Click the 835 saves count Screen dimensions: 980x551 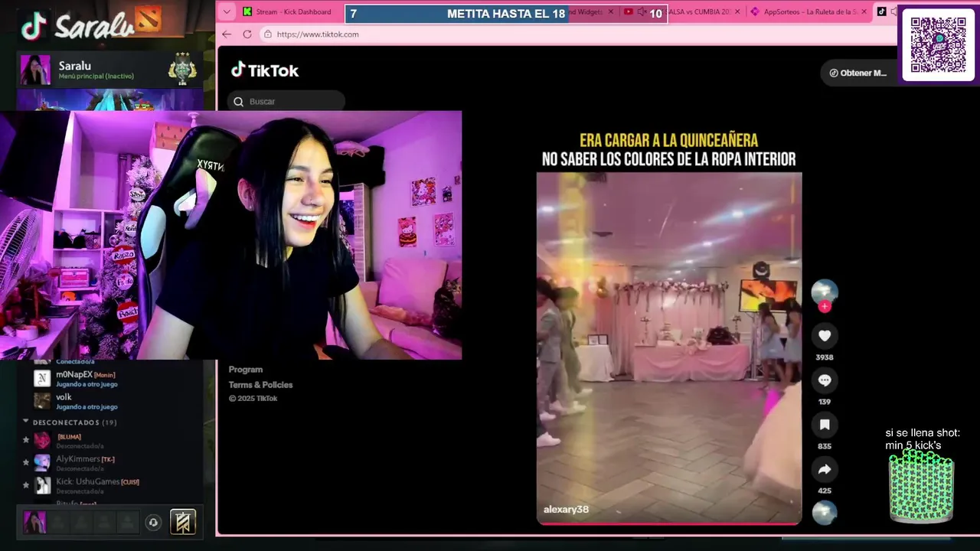(x=825, y=446)
